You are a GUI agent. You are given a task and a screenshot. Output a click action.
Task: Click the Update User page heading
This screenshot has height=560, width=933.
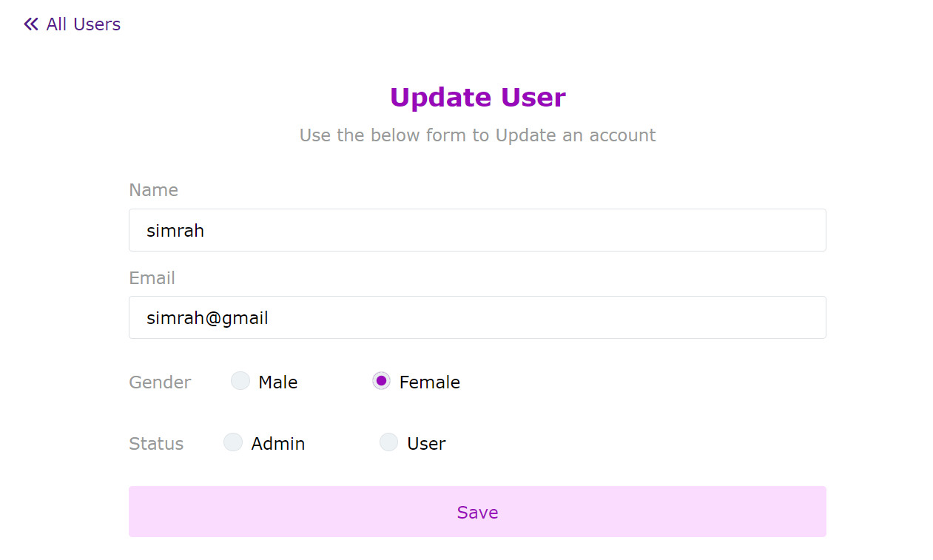pyautogui.click(x=477, y=97)
